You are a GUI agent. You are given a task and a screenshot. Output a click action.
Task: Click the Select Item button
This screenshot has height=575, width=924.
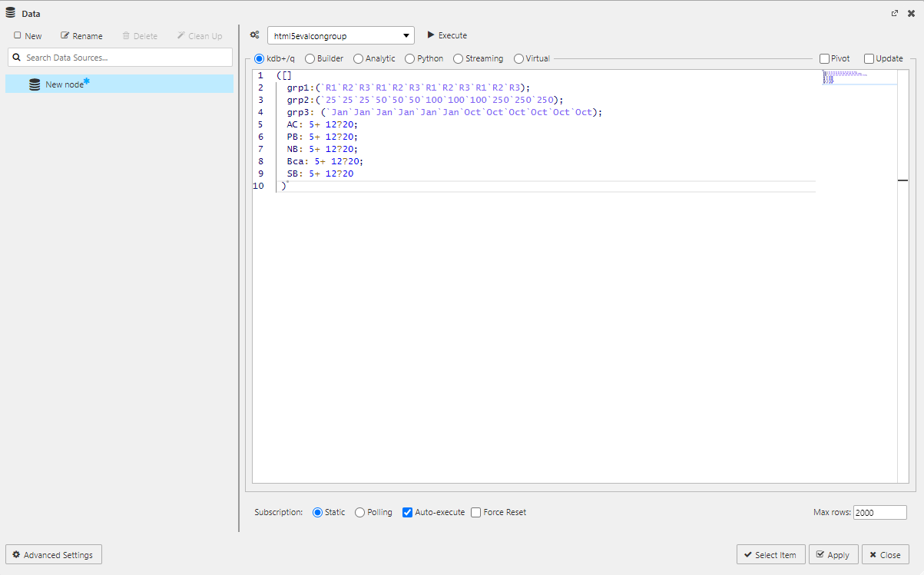pos(770,555)
